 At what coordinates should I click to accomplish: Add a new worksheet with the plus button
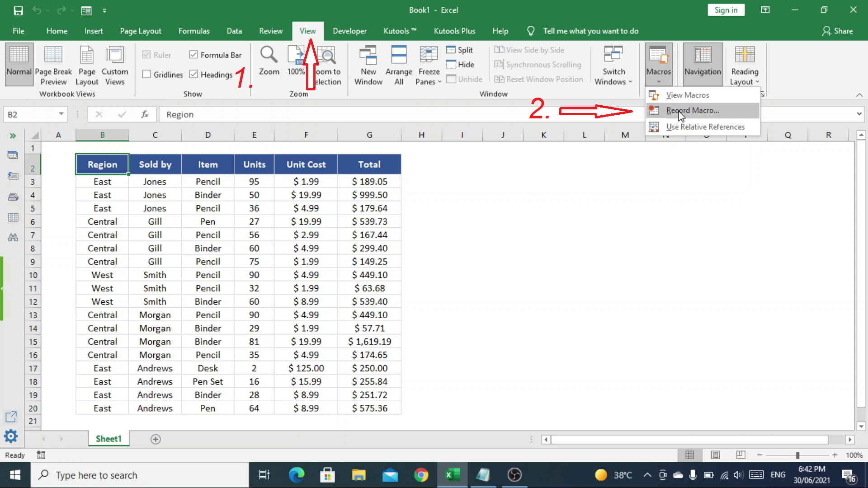156,439
